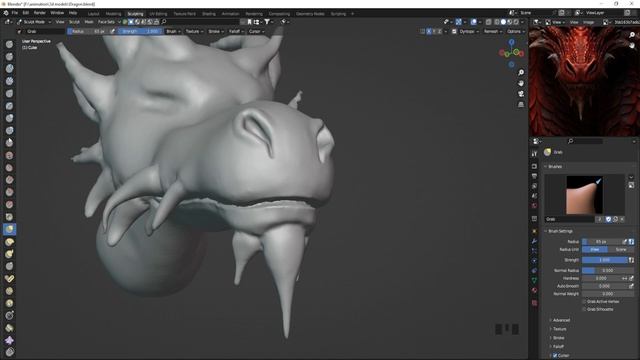This screenshot has width=640, height=360.
Task: Select the Clay brush tool
Action: coord(9,69)
